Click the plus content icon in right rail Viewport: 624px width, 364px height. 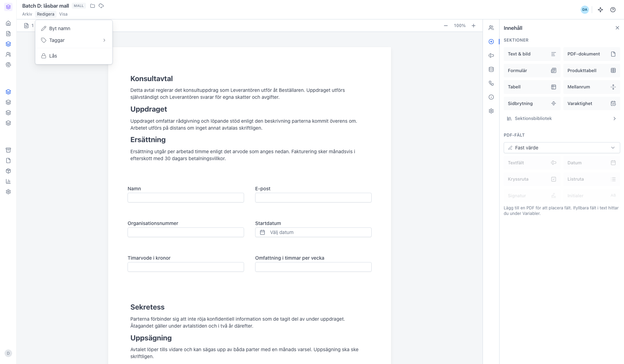pyautogui.click(x=491, y=42)
